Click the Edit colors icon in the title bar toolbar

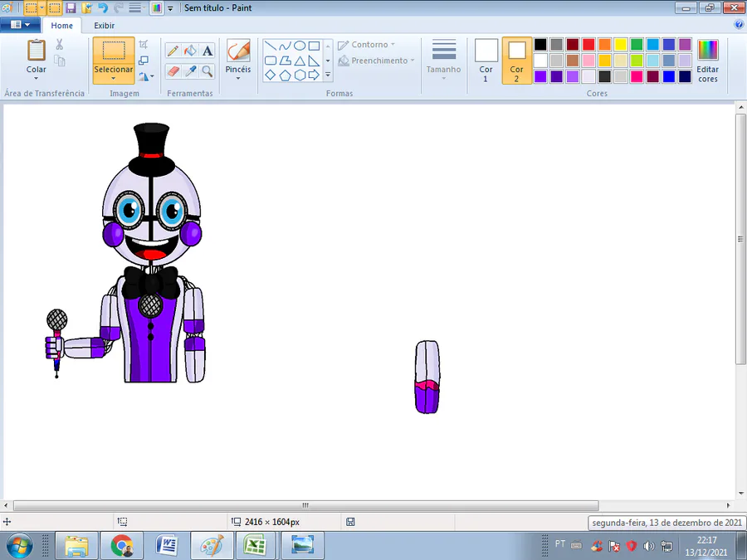tap(156, 7)
